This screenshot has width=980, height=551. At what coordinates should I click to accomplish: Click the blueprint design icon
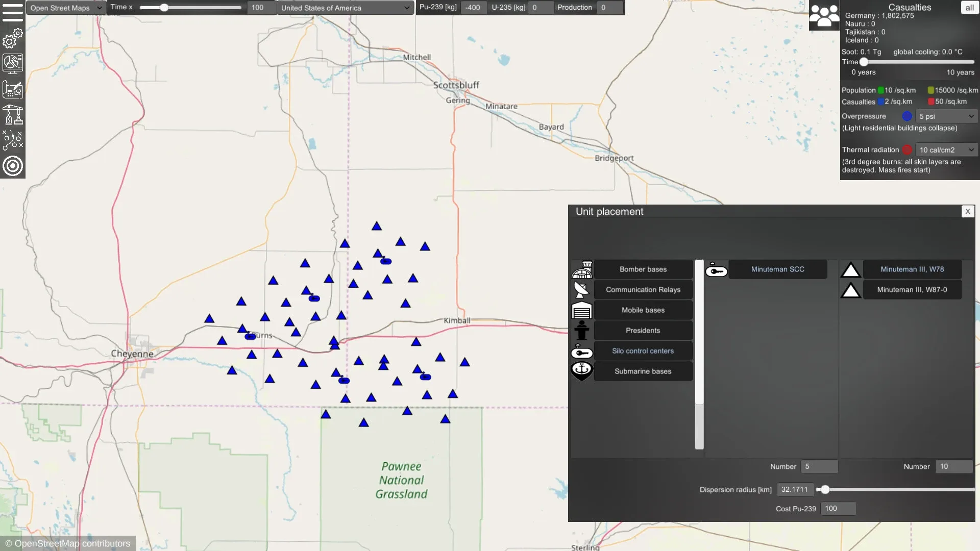[x=13, y=90]
